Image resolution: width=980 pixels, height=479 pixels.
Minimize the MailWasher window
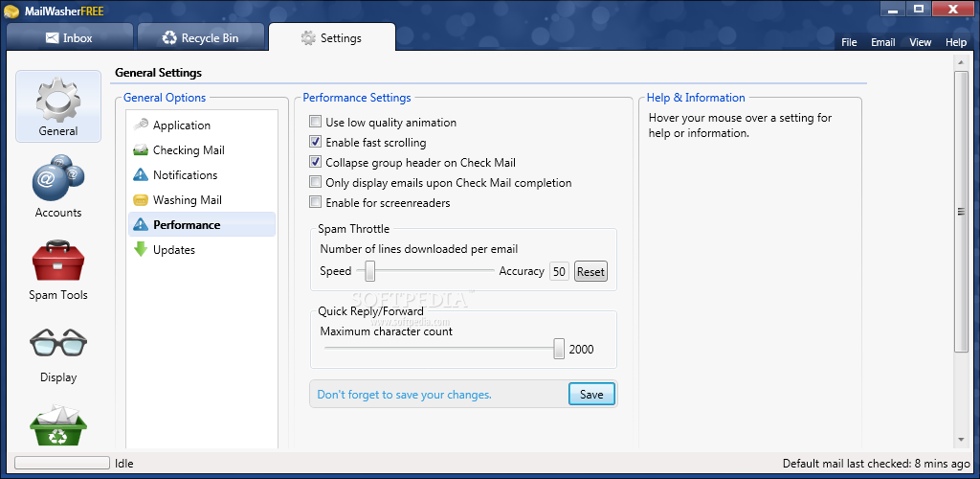point(893,9)
